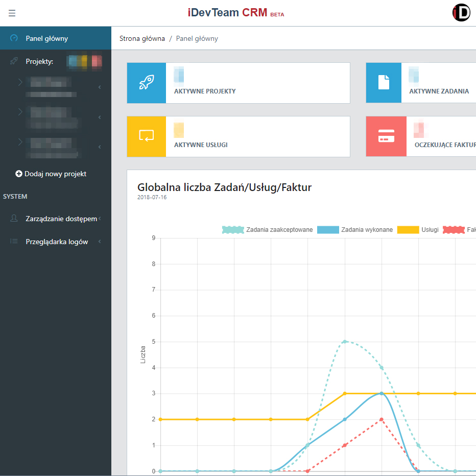Toggle Zadania wykonane series in chart legend

tap(355, 230)
